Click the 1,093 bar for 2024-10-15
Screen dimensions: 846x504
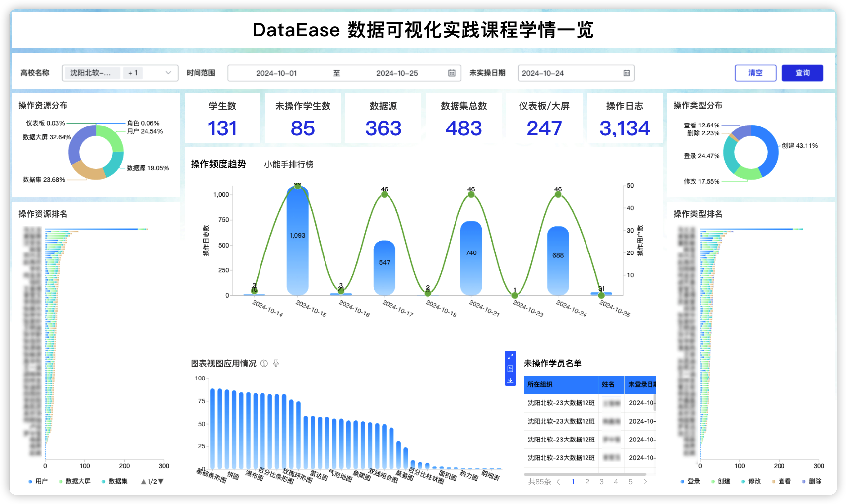point(297,240)
